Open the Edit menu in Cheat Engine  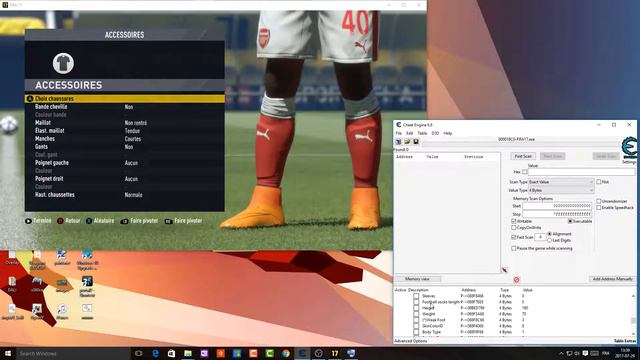click(409, 133)
